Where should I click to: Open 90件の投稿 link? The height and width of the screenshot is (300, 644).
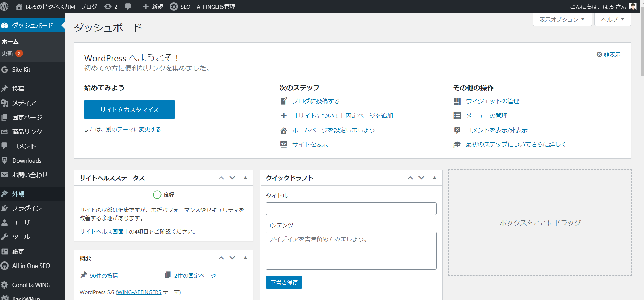coord(104,276)
